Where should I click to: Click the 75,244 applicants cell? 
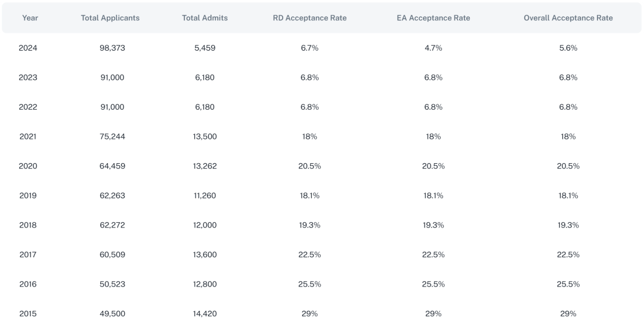tap(112, 136)
